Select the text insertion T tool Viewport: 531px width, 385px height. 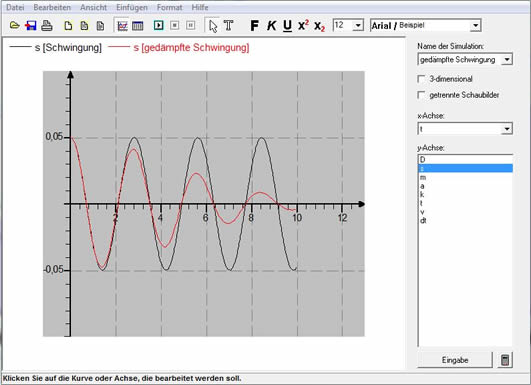tap(229, 25)
